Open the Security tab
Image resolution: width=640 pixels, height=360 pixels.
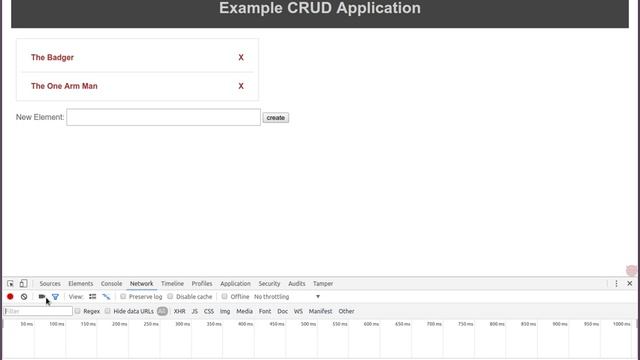[x=269, y=283]
